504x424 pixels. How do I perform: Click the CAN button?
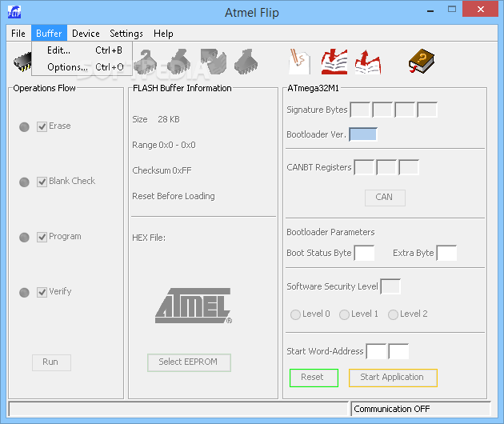tap(385, 198)
